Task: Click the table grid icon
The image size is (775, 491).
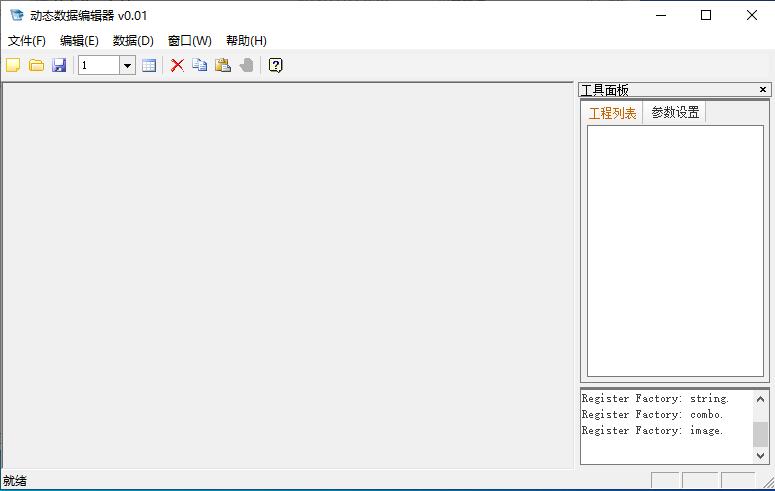Action: click(149, 65)
